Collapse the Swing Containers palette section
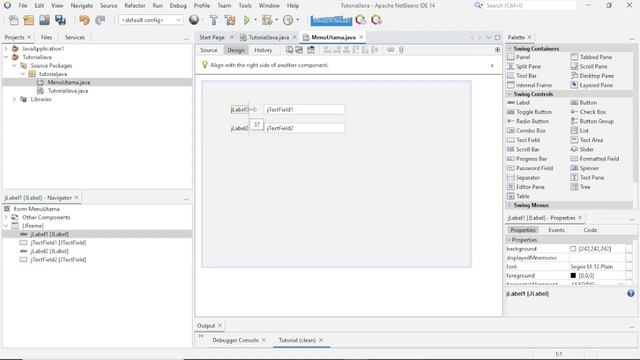Image resolution: width=640 pixels, height=360 pixels. (509, 49)
